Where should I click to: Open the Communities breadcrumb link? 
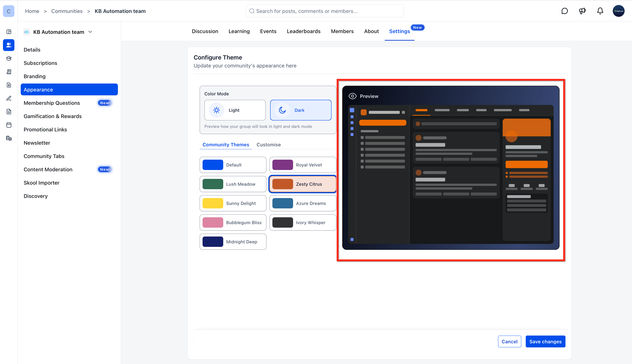67,11
